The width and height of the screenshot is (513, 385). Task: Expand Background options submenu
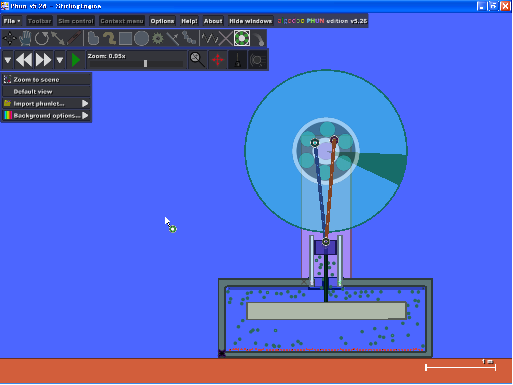coord(46,116)
